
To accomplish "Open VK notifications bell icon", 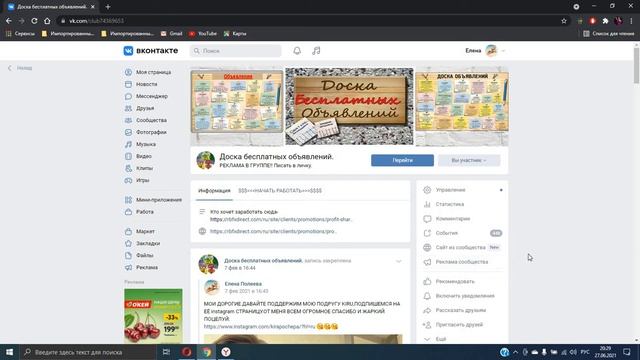I will click(x=297, y=51).
